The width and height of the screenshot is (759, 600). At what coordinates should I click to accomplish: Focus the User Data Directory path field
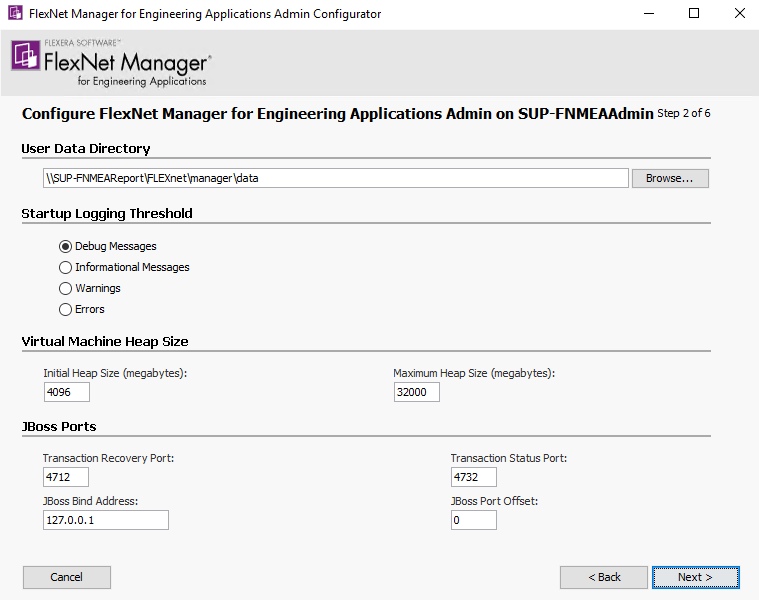[335, 179]
